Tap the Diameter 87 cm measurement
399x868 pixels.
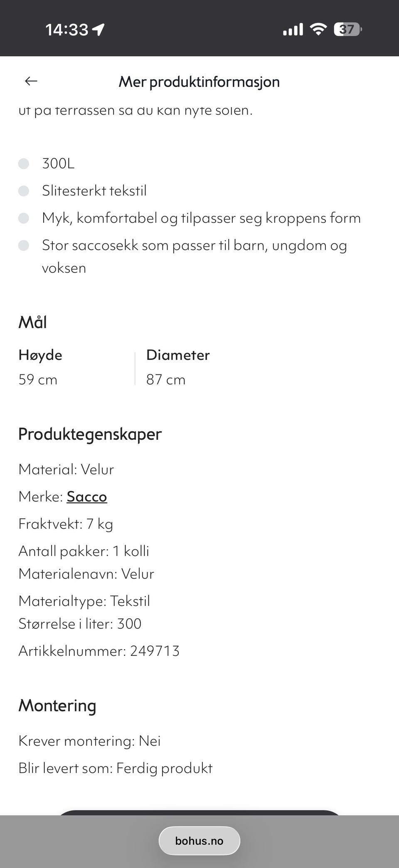point(178,367)
